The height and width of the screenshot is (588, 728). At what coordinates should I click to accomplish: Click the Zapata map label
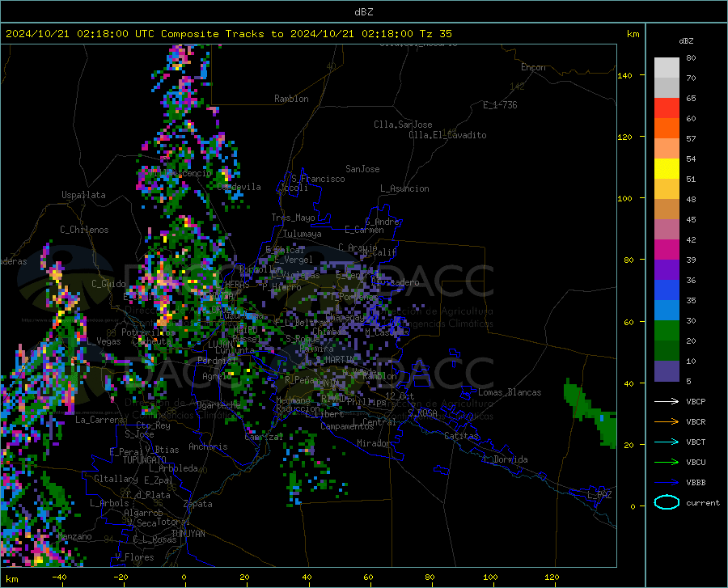(x=198, y=504)
